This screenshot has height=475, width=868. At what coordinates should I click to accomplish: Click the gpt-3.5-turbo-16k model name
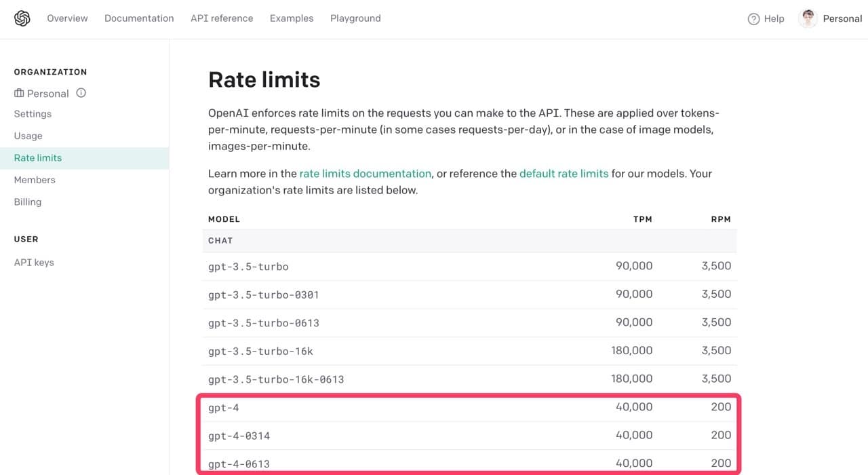click(x=260, y=351)
